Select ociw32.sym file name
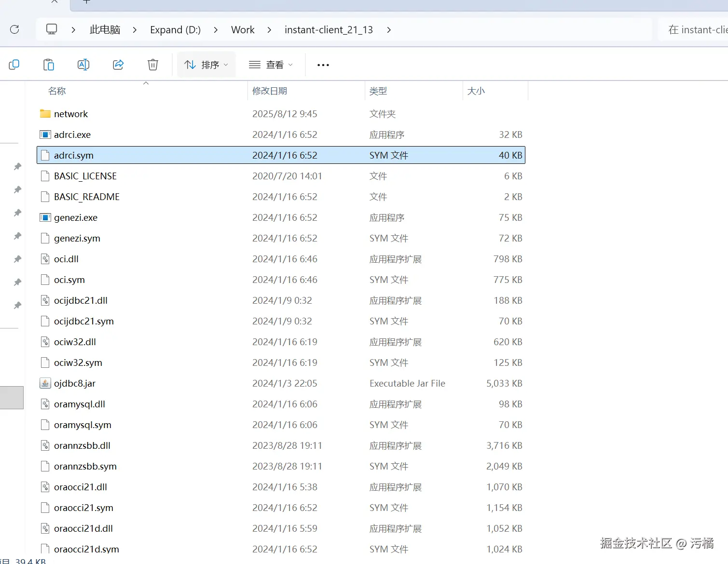The height and width of the screenshot is (564, 728). pyautogui.click(x=78, y=363)
